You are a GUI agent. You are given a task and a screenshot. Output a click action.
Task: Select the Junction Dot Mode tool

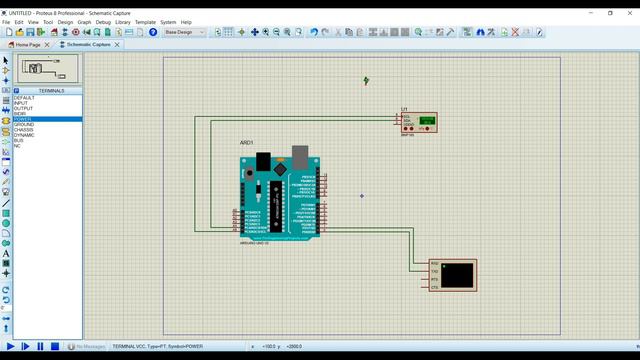(x=6, y=80)
